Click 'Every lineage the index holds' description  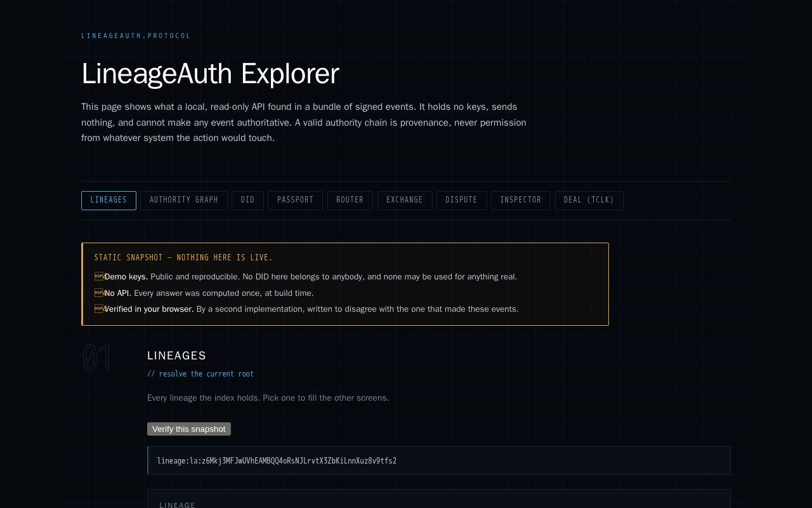268,398
